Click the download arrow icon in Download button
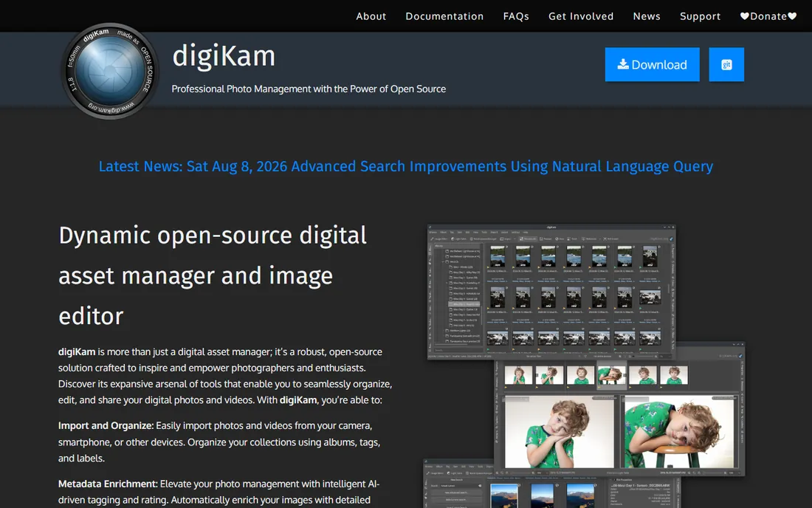The width and height of the screenshot is (812, 508). [623, 64]
